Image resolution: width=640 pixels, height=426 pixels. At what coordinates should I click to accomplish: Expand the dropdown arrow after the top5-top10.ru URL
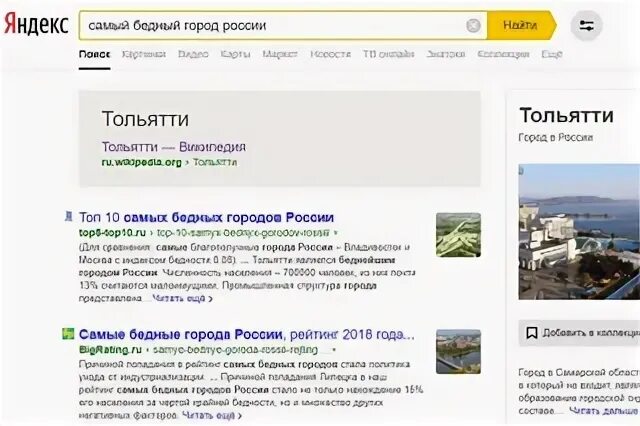pyautogui.click(x=336, y=233)
